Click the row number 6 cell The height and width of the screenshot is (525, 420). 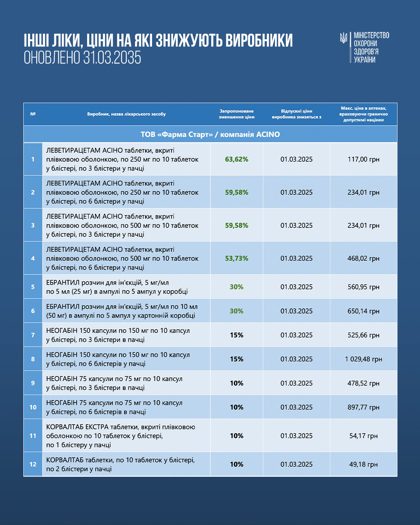point(33,311)
